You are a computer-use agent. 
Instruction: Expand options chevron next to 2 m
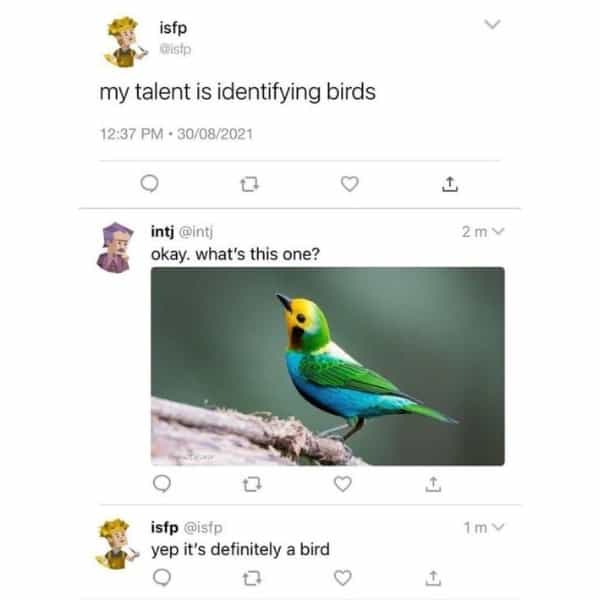(499, 231)
